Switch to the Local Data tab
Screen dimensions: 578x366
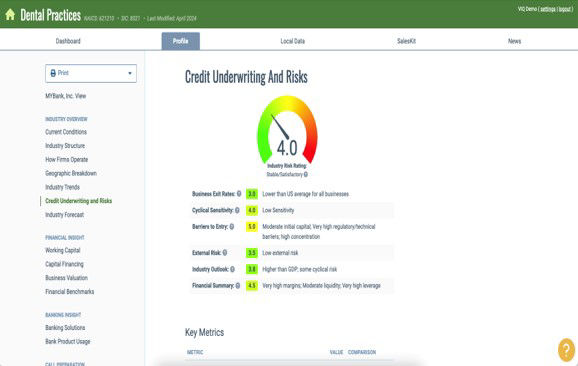tap(292, 41)
